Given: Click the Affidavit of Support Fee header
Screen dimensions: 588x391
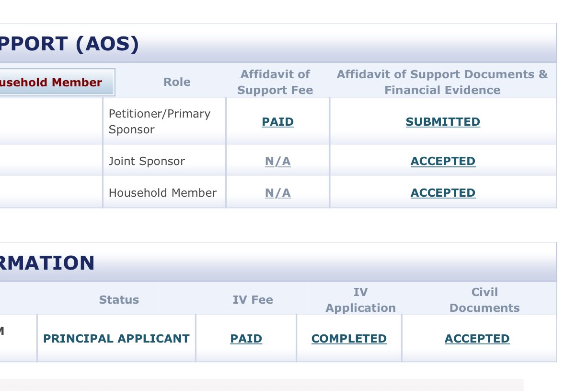Looking at the screenshot, I should point(275,82).
